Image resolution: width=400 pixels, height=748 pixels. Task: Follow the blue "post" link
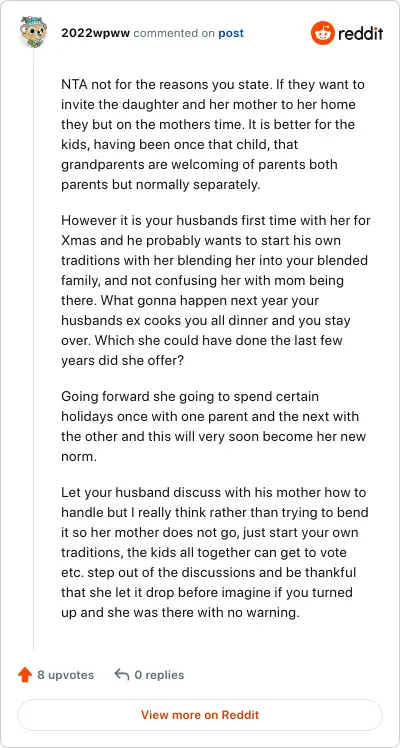point(231,33)
